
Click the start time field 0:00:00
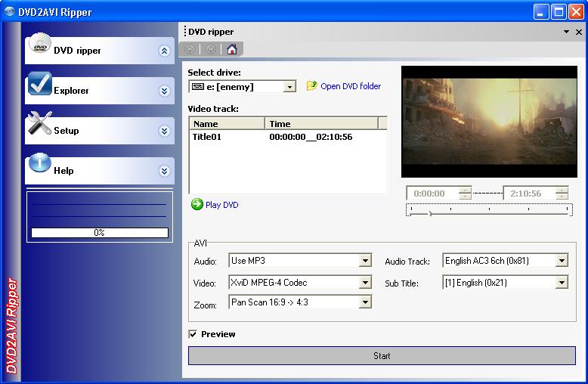click(433, 194)
